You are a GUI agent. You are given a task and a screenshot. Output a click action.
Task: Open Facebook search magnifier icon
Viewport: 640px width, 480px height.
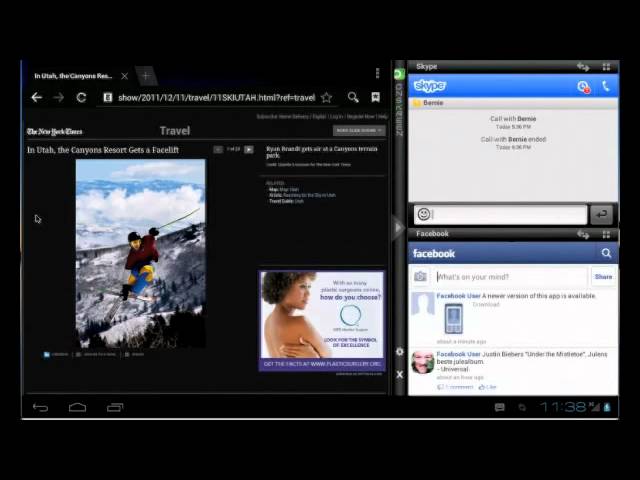click(x=606, y=253)
